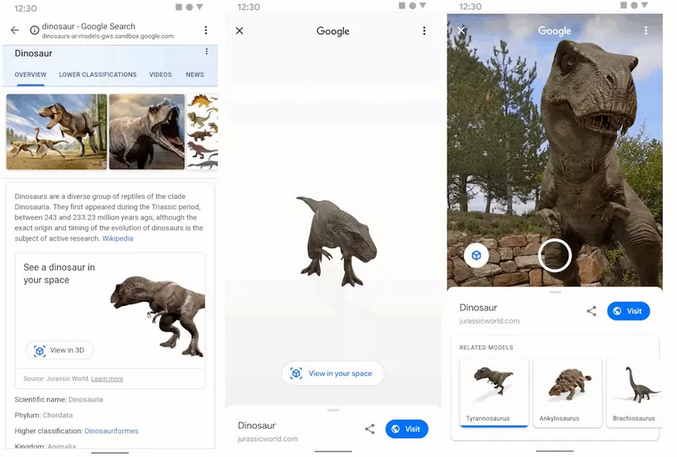Image resolution: width=677 pixels, height=457 pixels.
Task: Open first T-rex chasing dinosaurs image
Action: (57, 132)
